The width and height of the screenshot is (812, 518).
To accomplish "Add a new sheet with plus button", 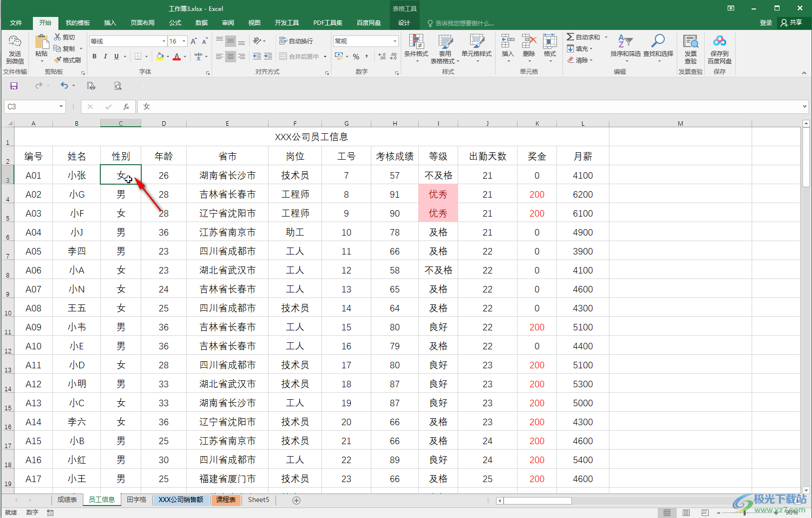I will click(x=296, y=500).
